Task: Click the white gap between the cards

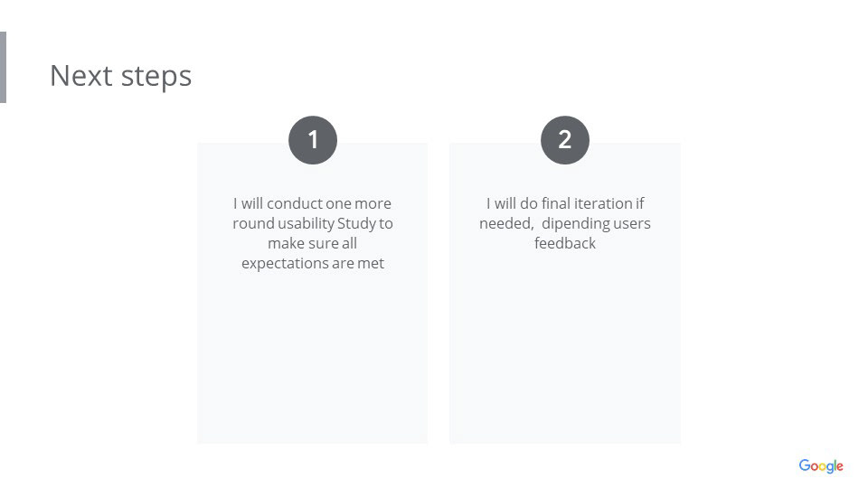Action: (439, 293)
